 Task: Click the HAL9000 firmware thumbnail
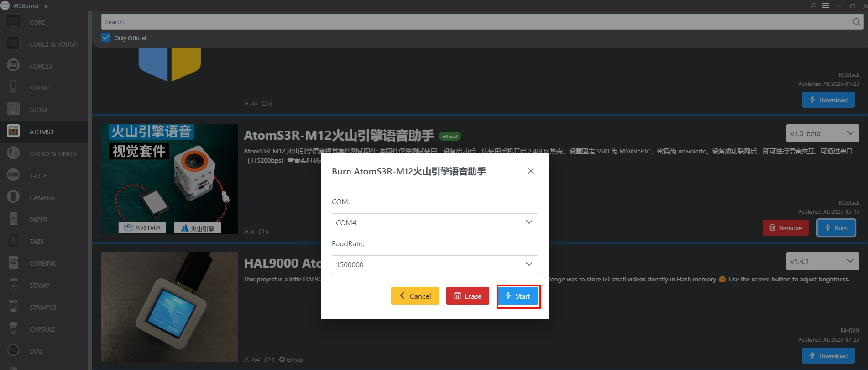(170, 307)
